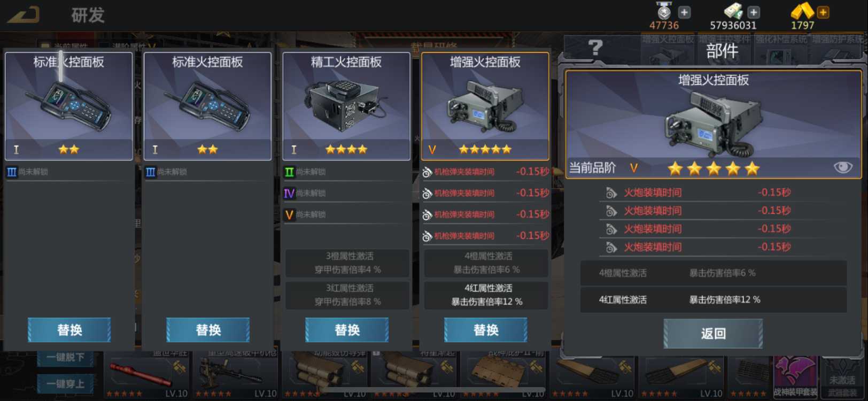Click 替换 under 增强火控面板 card

[486, 330]
